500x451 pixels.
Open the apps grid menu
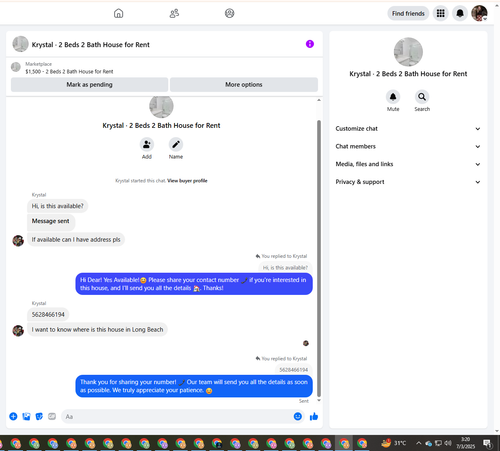pyautogui.click(x=440, y=13)
